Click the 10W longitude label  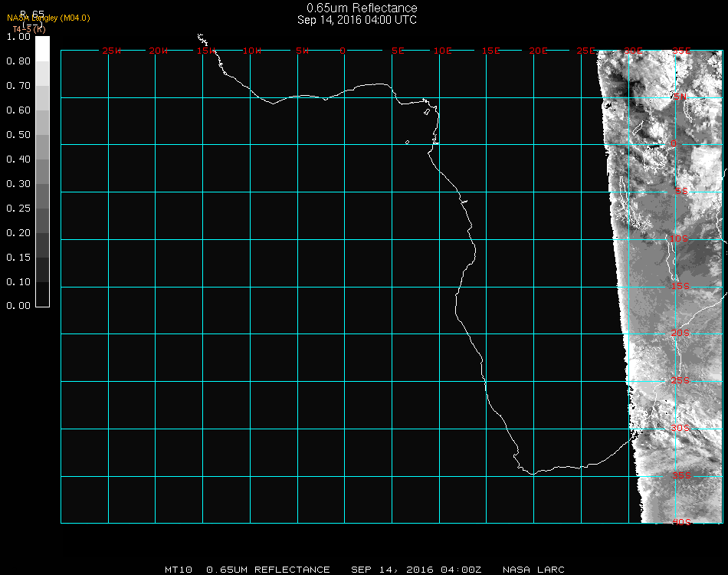tap(252, 51)
